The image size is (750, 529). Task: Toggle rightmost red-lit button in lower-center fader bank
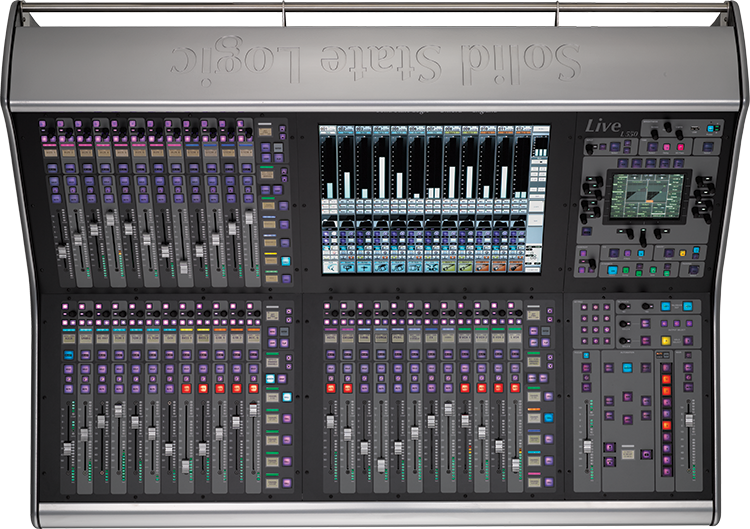point(516,387)
